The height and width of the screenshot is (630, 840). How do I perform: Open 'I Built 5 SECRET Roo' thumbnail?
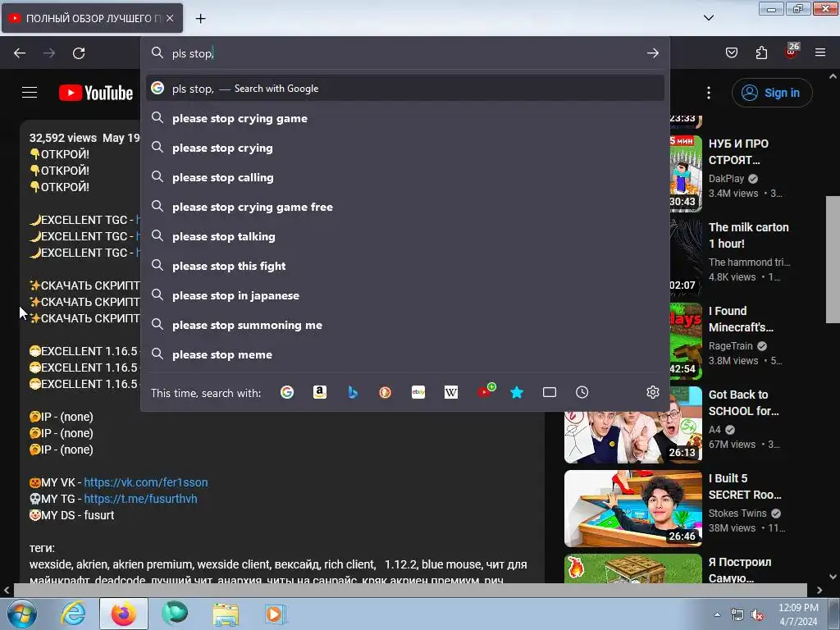[633, 509]
